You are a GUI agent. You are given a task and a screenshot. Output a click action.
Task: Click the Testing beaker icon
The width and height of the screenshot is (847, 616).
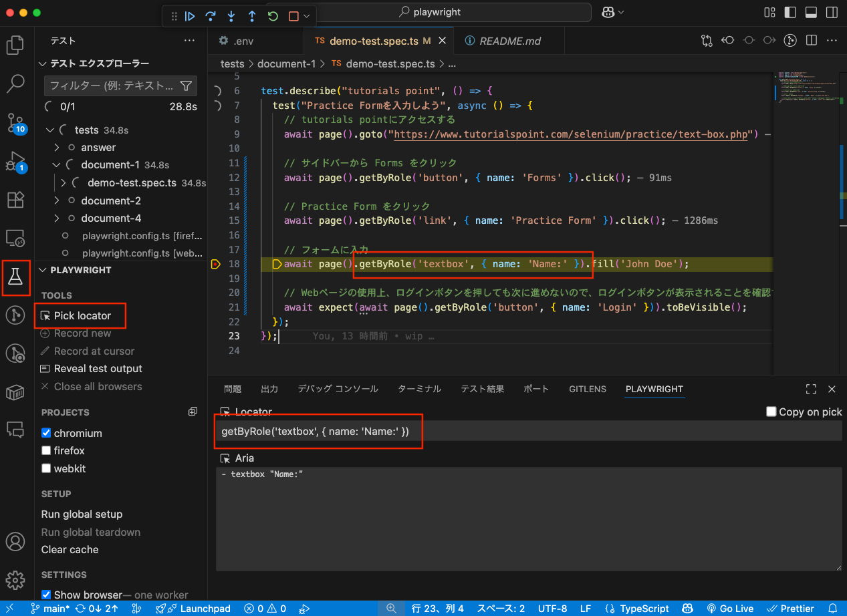click(x=15, y=277)
